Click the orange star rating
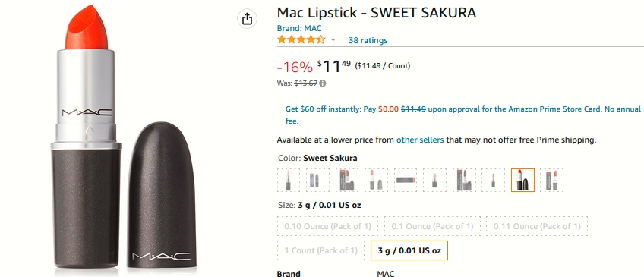This screenshot has height=277, width=644. click(x=301, y=39)
